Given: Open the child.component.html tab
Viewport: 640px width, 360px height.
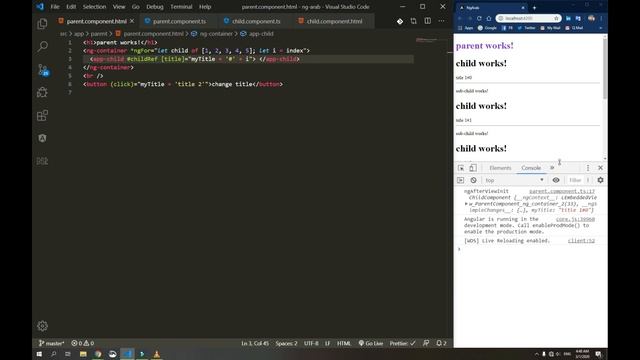Looking at the screenshot, I should pos(334,21).
